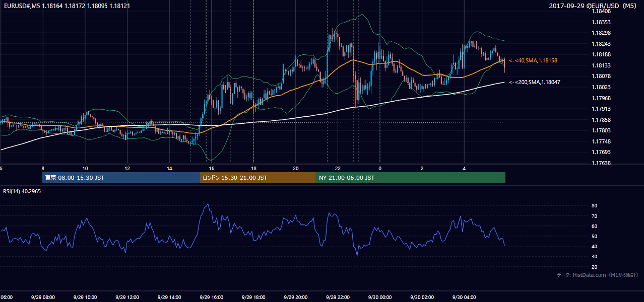Click the RSI axis level 60
Viewport: 644px width, 302px height.
coord(595,226)
